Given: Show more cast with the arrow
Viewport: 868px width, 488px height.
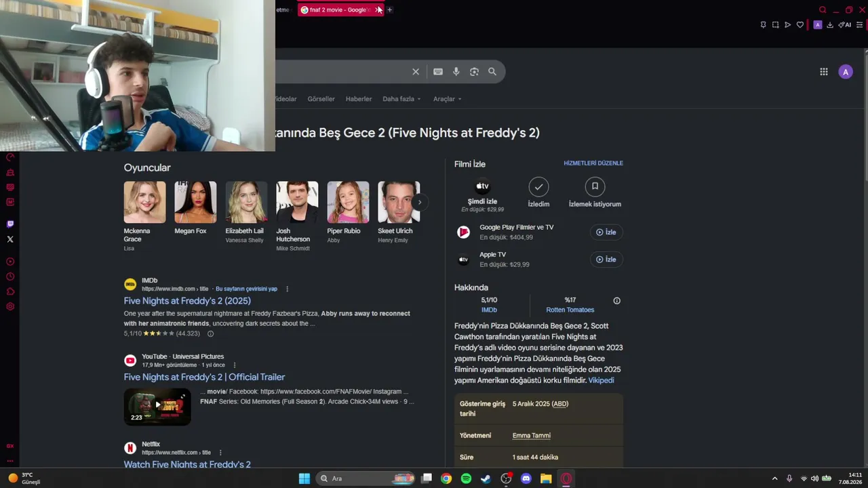Looking at the screenshot, I should coord(420,202).
